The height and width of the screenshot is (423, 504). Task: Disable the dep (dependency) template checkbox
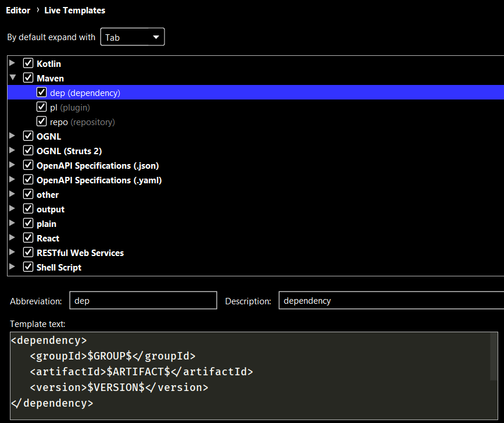41,93
